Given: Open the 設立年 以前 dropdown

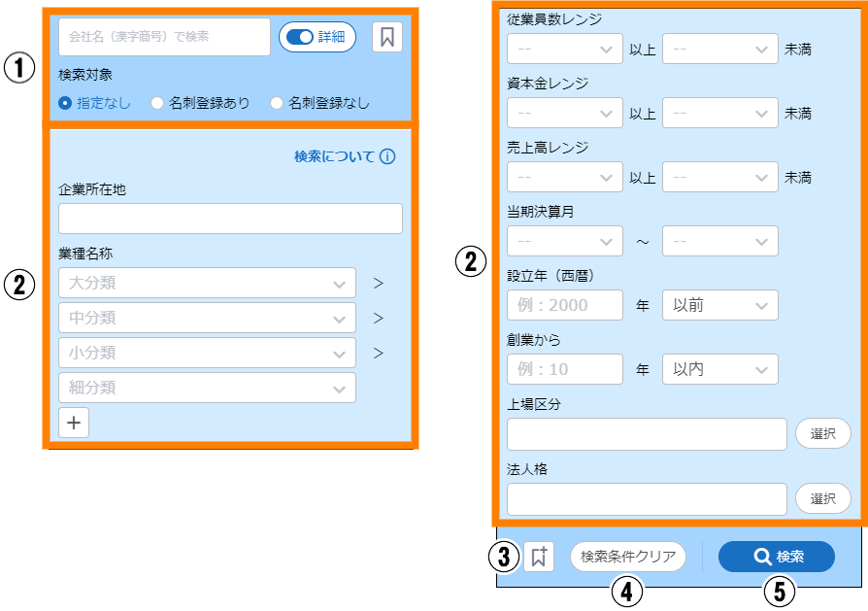Looking at the screenshot, I should [719, 305].
